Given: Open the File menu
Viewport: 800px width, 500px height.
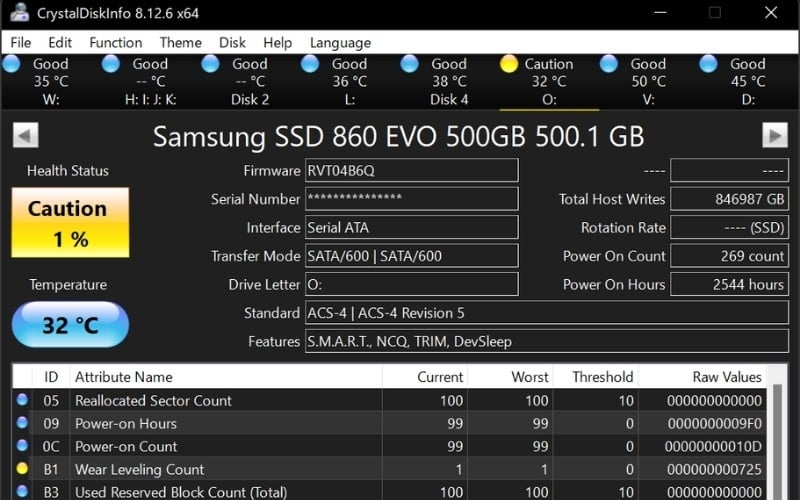Looking at the screenshot, I should [x=21, y=42].
